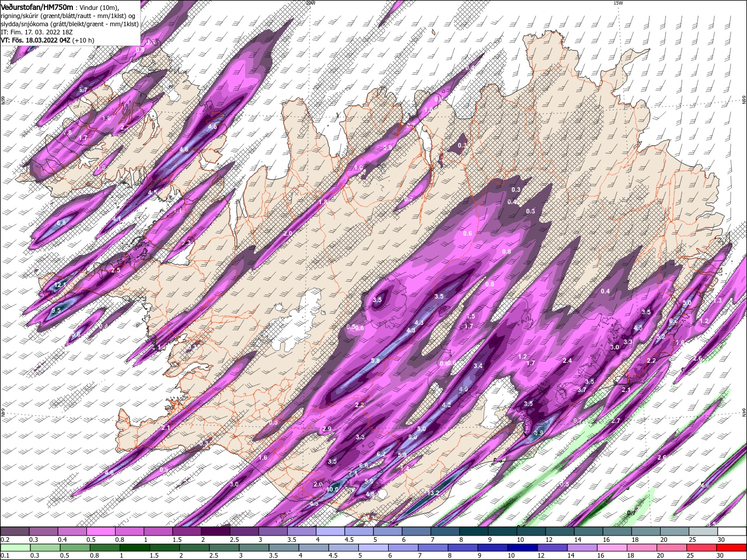Pick the bright red swatch in rain legend
This screenshot has height=560, width=747.
pyautogui.click(x=732, y=548)
